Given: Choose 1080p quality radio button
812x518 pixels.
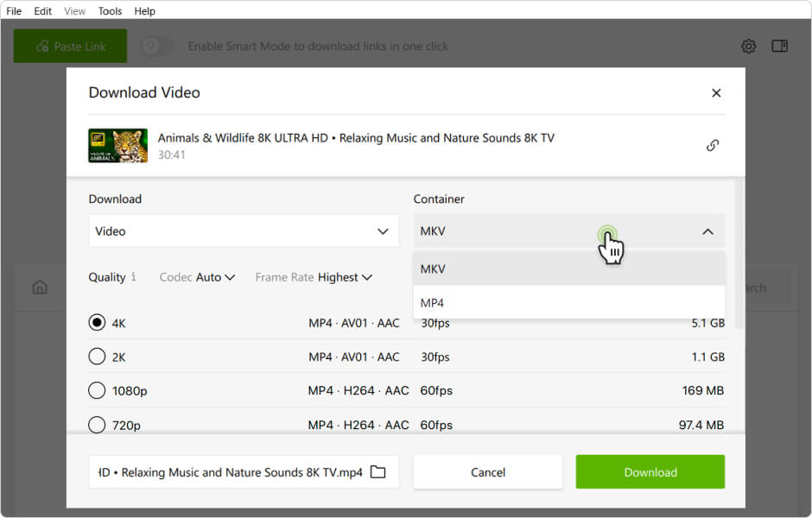Looking at the screenshot, I should point(97,390).
